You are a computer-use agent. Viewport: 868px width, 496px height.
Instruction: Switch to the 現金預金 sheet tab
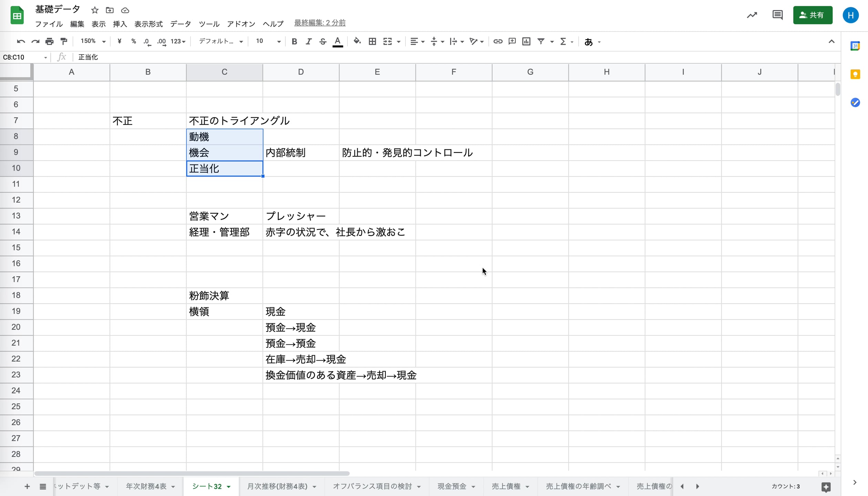point(452,486)
